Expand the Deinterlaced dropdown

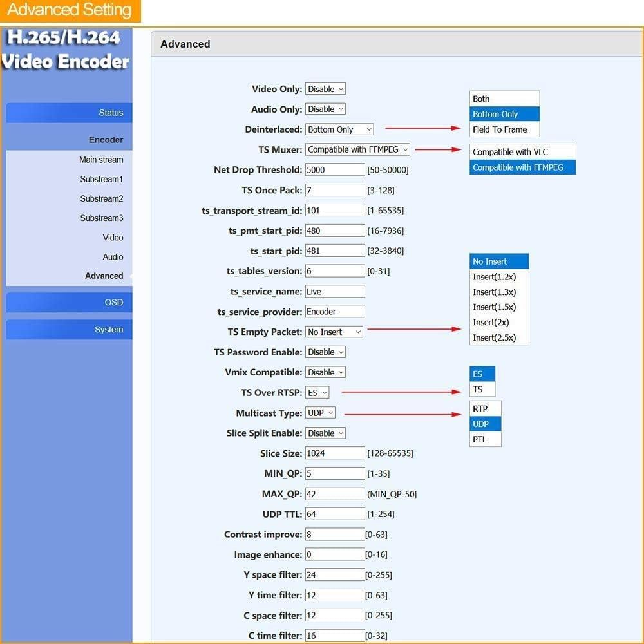pyautogui.click(x=339, y=129)
